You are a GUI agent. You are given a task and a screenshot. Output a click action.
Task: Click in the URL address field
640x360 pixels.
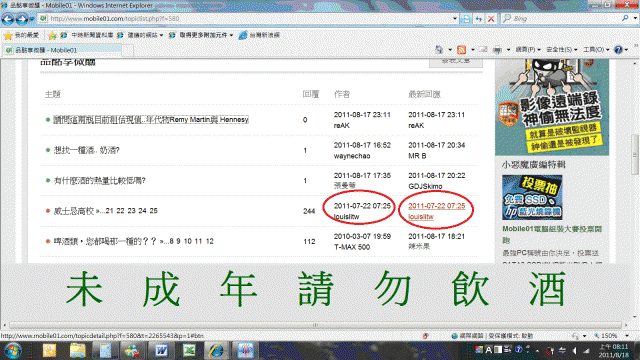click(x=249, y=19)
